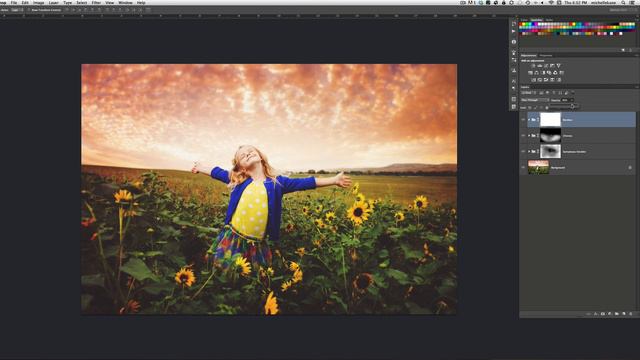Viewport: 640px width, 360px height.
Task: Create a new group folder icon
Action: click(x=617, y=314)
